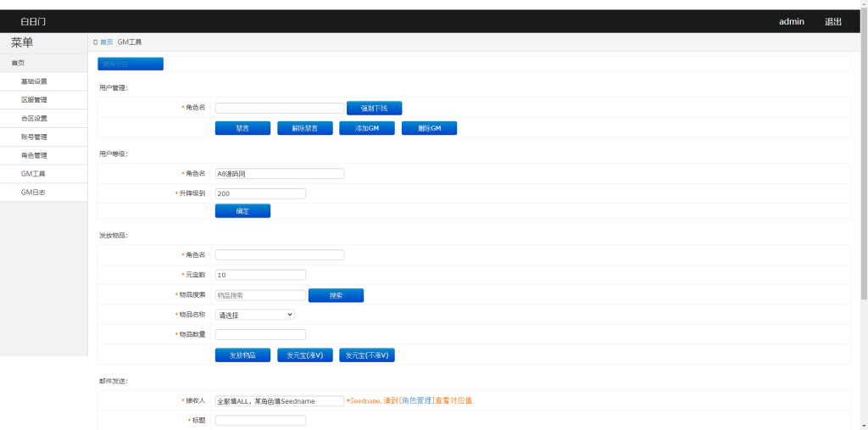The image size is (868, 430).
Task: Focus the 接收人 input field
Action: tap(280, 400)
